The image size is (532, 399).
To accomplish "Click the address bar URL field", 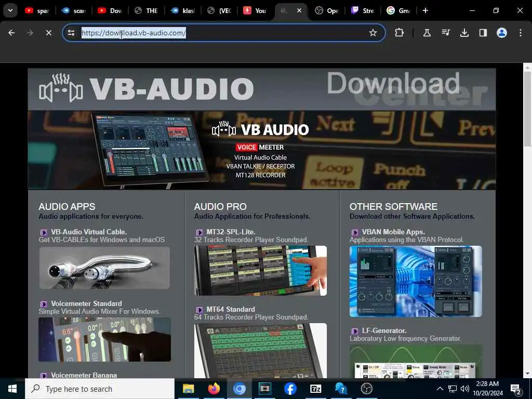I will tap(224, 33).
